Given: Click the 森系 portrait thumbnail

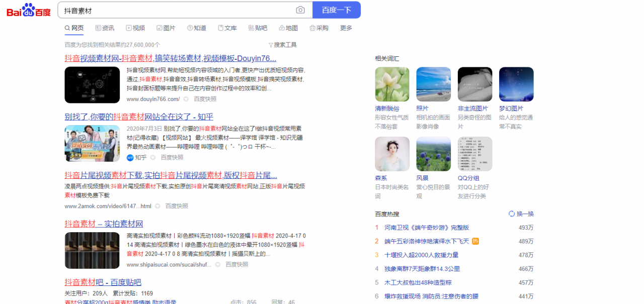Looking at the screenshot, I should coord(392,154).
